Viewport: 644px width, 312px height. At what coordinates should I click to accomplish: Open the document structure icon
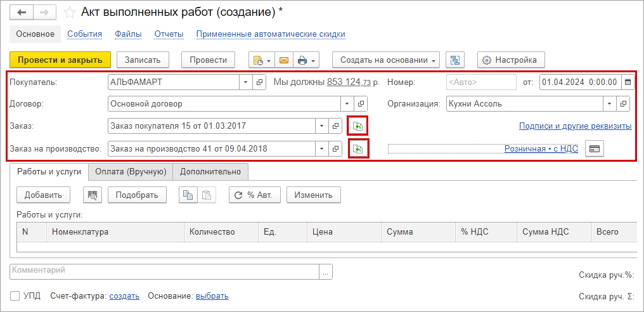coord(455,60)
